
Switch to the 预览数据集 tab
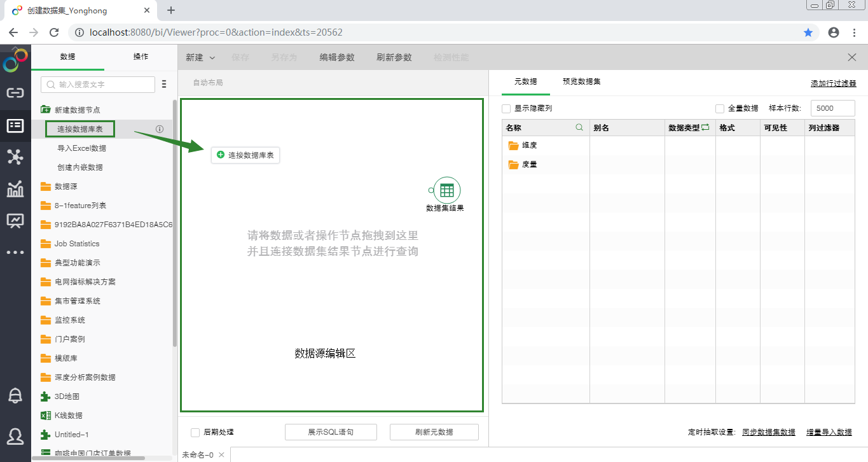click(x=581, y=82)
